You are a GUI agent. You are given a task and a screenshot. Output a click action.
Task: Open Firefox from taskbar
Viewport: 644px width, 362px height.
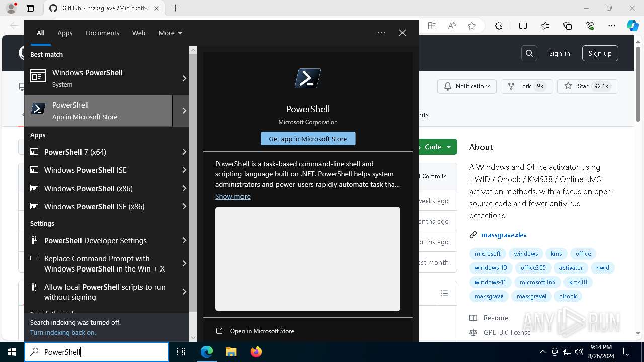click(256, 352)
